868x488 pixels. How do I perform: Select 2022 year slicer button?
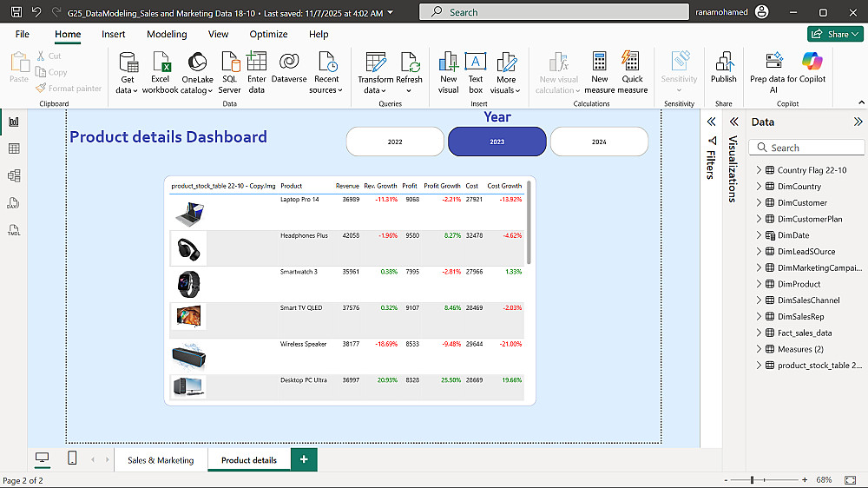[x=395, y=142]
